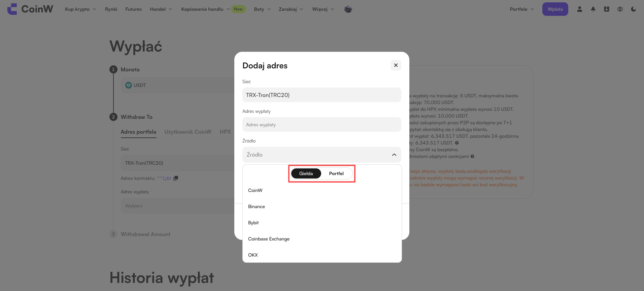
Task: Close the Dodaj adres dialog
Action: pos(396,65)
